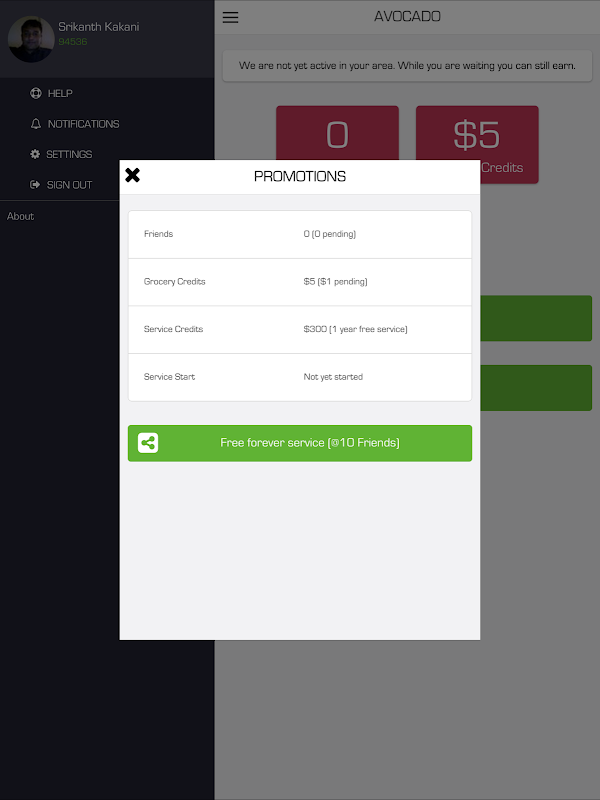Click the Not yet started value

pyautogui.click(x=333, y=377)
